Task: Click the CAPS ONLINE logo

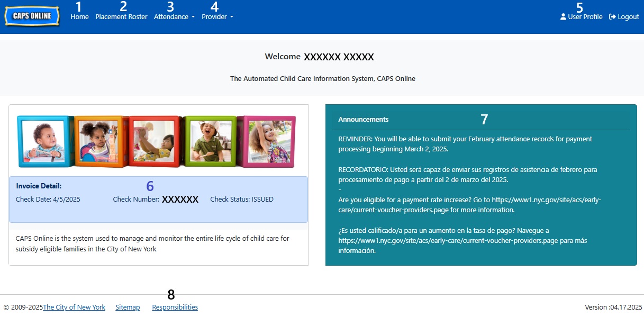Action: (31, 16)
